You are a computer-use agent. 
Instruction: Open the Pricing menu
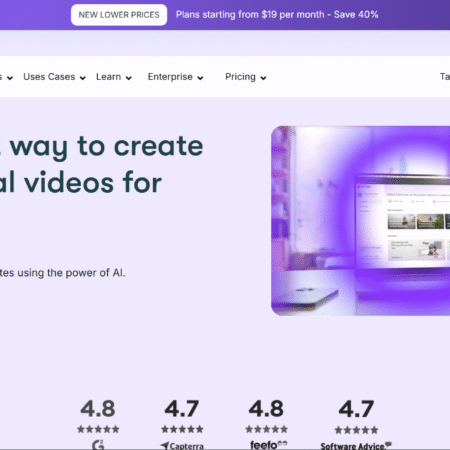240,77
